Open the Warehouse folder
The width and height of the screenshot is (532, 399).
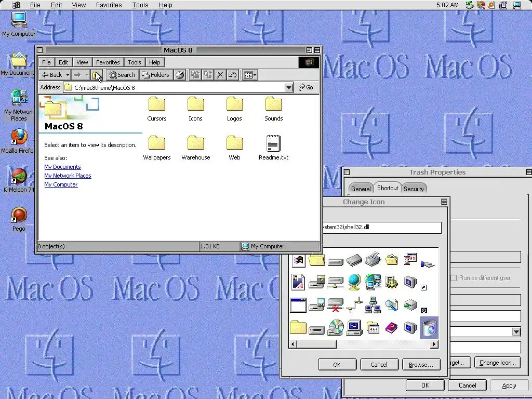(196, 148)
